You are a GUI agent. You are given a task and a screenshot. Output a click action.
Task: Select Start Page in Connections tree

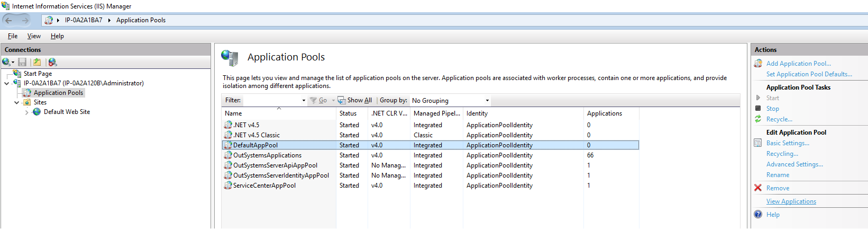(x=38, y=74)
